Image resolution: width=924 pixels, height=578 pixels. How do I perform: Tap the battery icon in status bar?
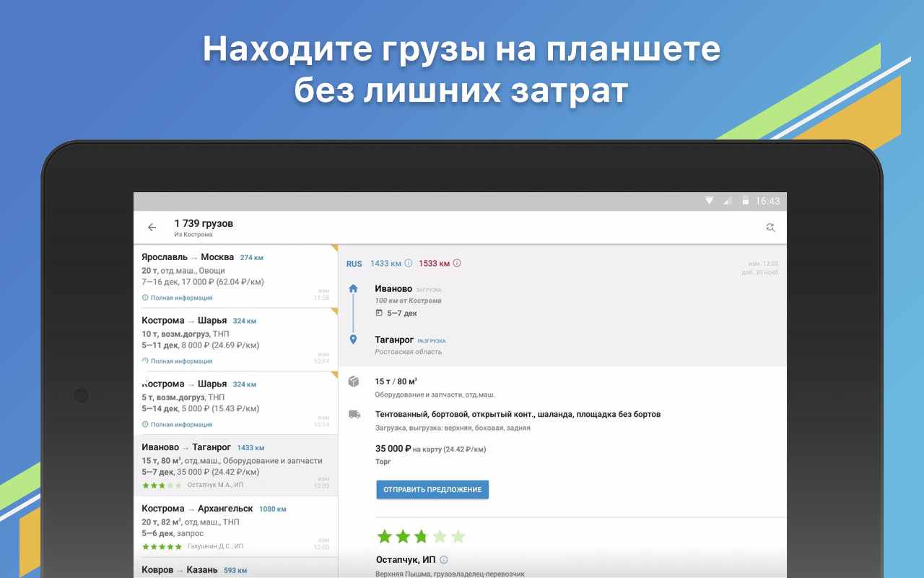point(746,201)
